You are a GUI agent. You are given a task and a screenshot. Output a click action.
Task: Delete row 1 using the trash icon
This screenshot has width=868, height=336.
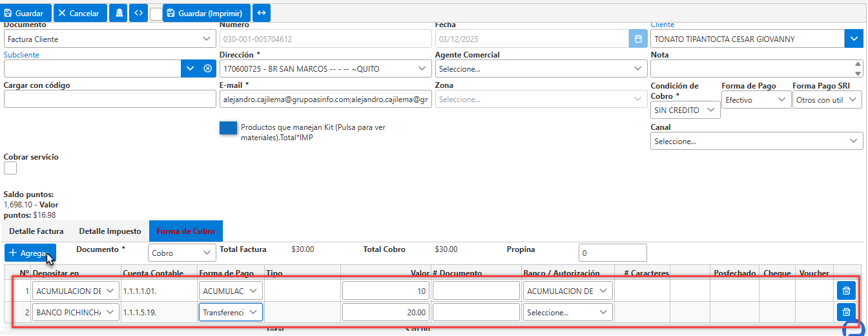tap(846, 291)
